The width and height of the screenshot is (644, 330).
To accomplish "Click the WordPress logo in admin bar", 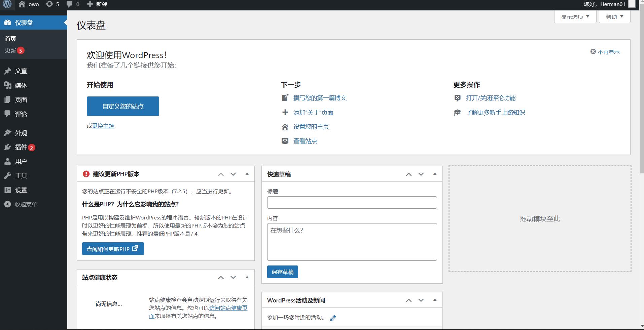I will (7, 4).
